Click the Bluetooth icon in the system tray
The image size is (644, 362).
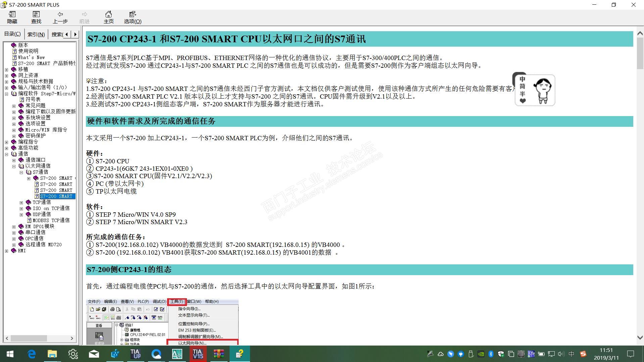point(491,354)
